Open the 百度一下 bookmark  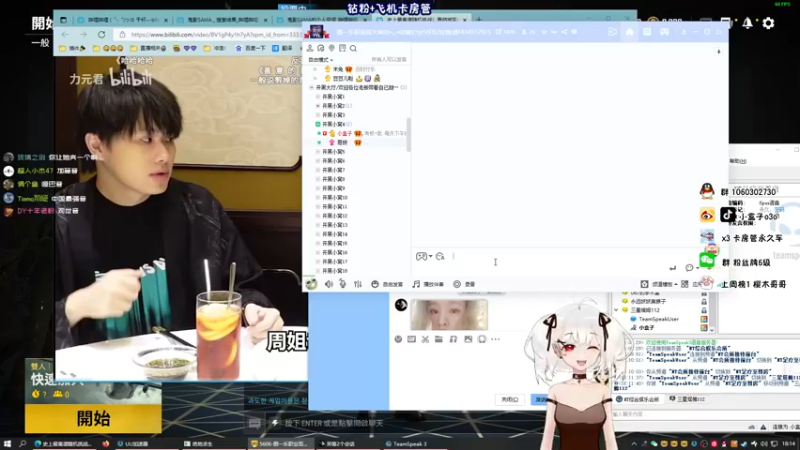click(x=251, y=48)
